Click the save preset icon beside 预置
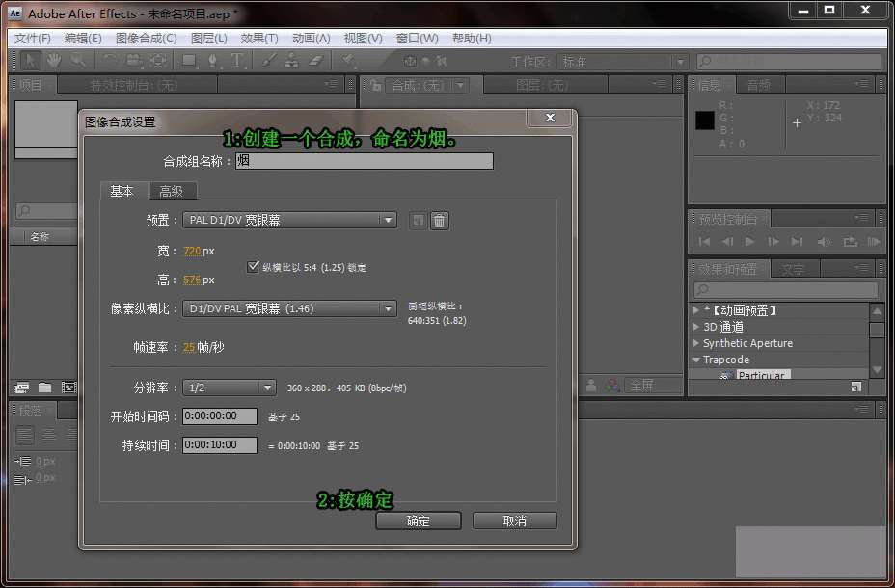 click(418, 220)
